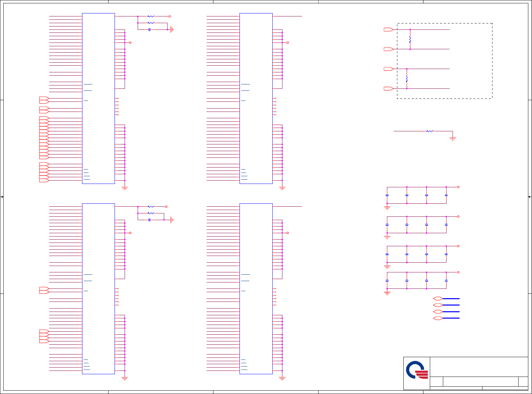Select the ground symbol beside the lone horizontal resistor
The height and width of the screenshot is (394, 532).
(x=453, y=139)
